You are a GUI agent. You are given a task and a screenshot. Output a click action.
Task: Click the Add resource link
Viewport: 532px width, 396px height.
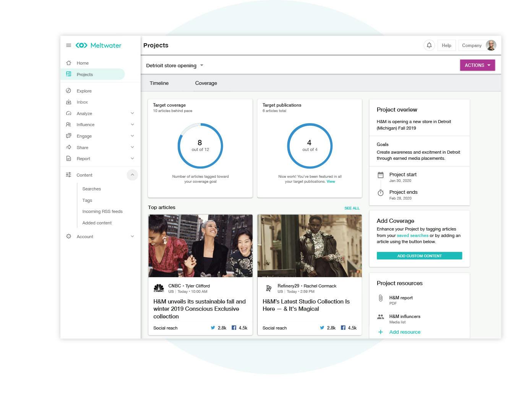point(405,332)
